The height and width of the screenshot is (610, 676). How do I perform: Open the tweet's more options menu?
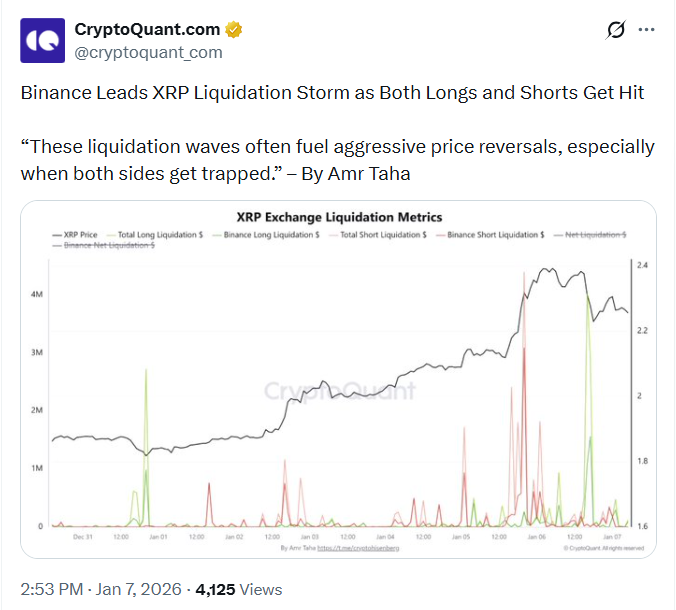click(x=651, y=31)
